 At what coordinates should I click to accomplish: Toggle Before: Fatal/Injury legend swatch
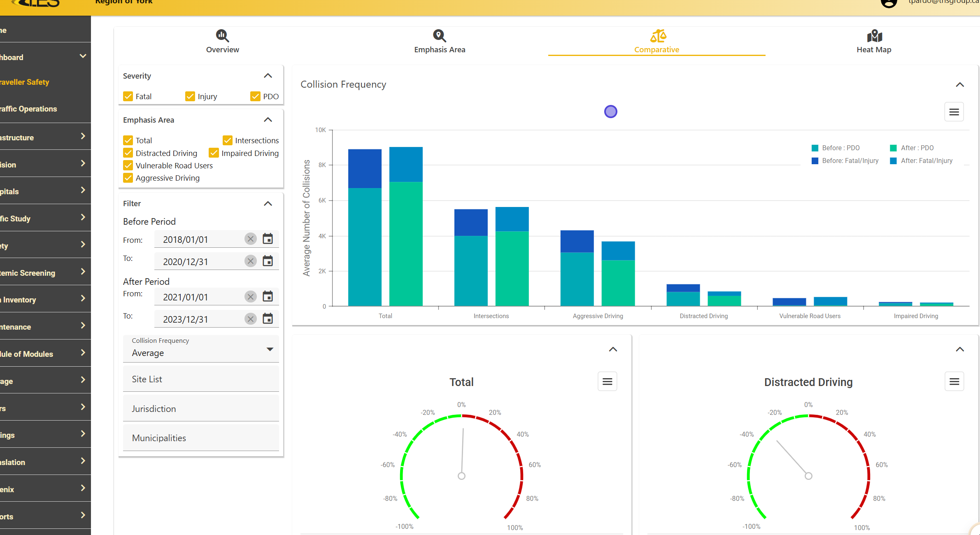pos(815,161)
